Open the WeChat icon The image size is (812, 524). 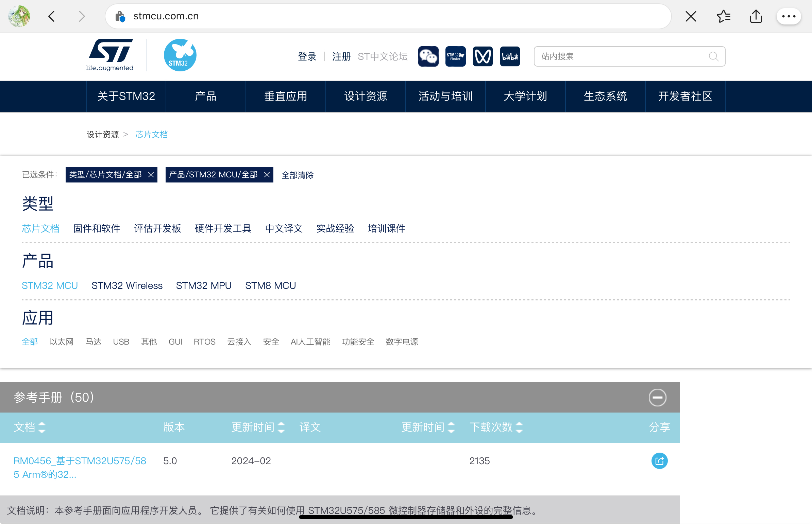tap(428, 56)
